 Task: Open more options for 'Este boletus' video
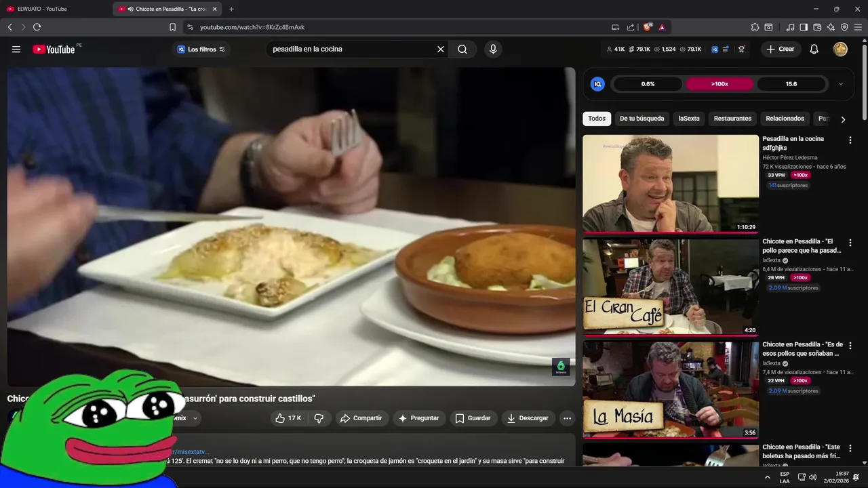pos(850,449)
